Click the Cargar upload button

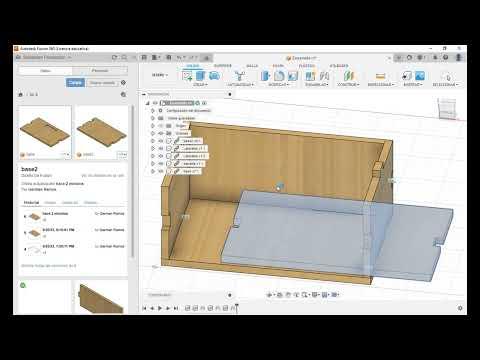point(75,83)
